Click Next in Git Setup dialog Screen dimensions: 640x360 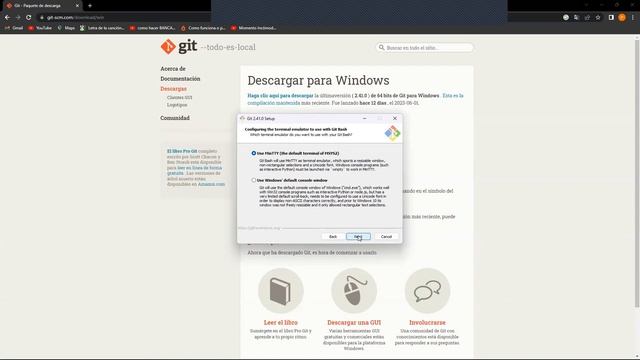pos(358,237)
